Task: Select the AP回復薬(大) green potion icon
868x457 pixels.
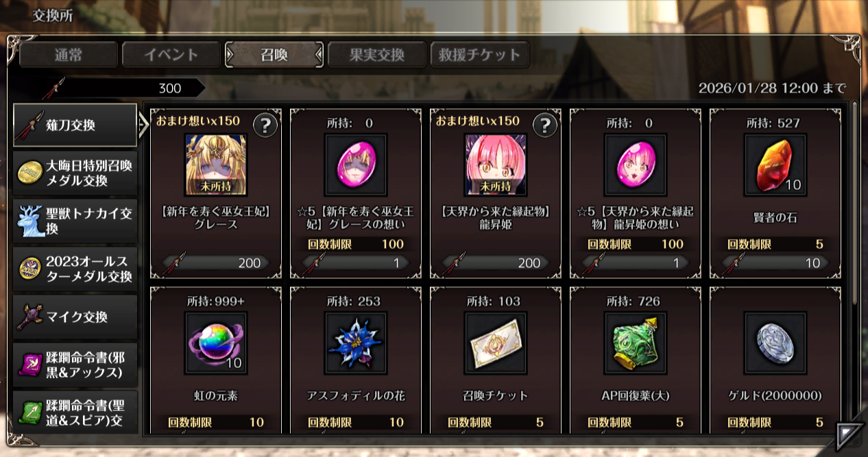Action: [635, 343]
